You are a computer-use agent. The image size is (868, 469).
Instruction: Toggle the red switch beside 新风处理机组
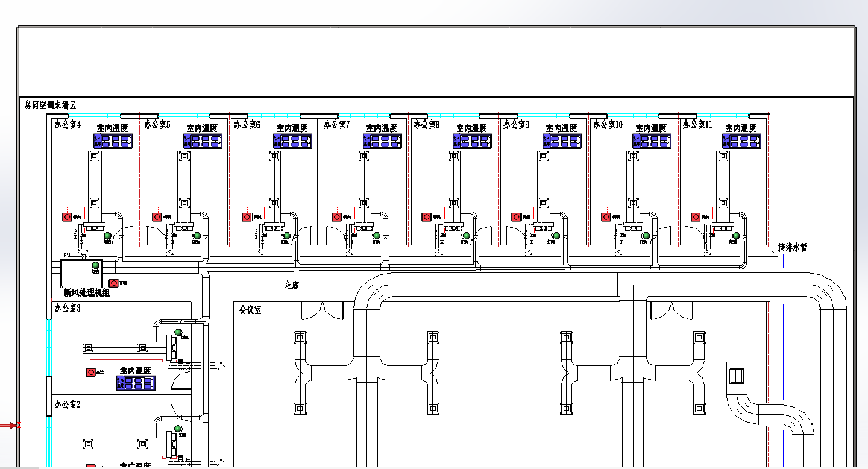tap(113, 283)
